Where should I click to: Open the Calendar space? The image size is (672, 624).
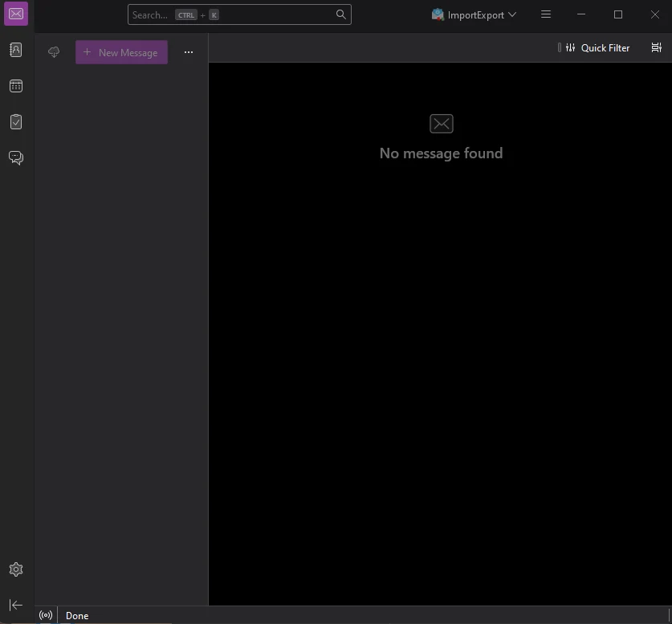pos(16,86)
